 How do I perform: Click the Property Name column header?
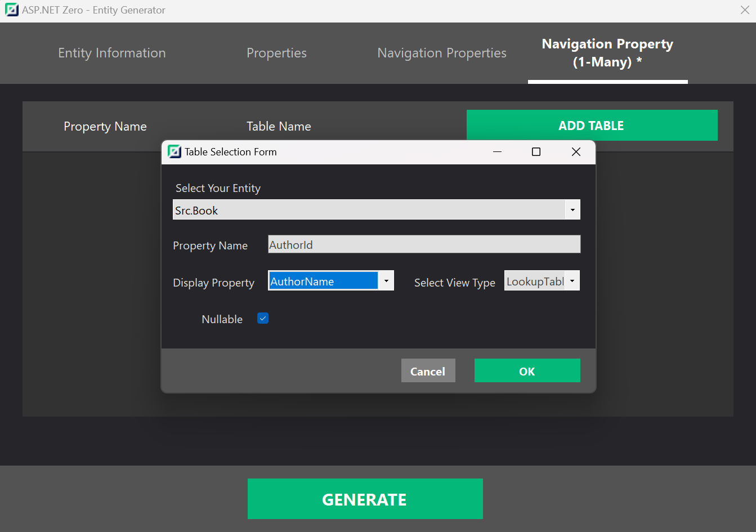tap(105, 127)
